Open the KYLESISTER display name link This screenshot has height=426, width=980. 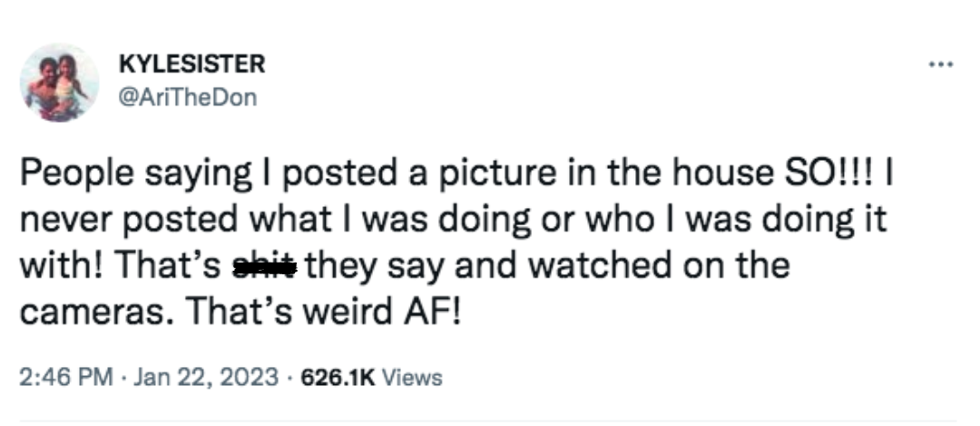[192, 64]
